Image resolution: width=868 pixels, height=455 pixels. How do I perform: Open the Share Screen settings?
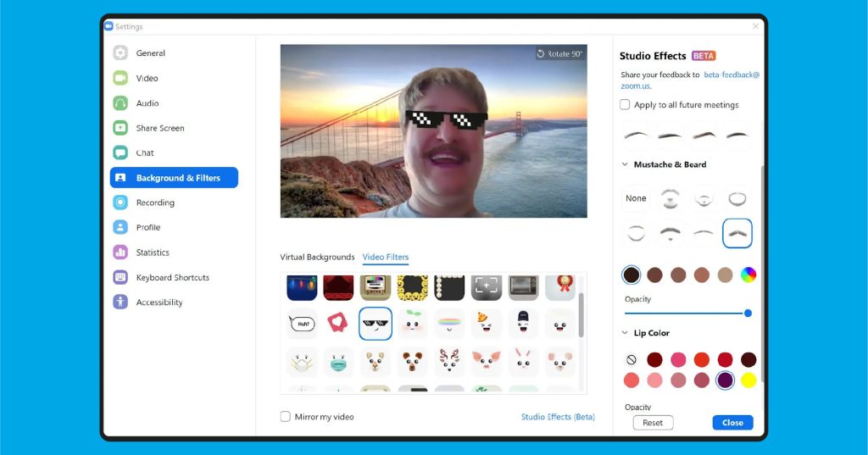159,128
